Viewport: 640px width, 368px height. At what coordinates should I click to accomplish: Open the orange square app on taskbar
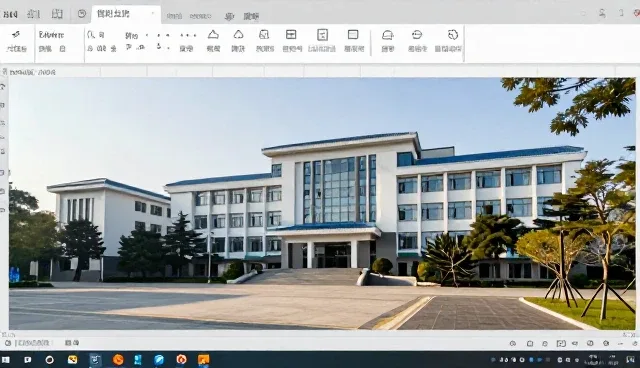click(203, 359)
